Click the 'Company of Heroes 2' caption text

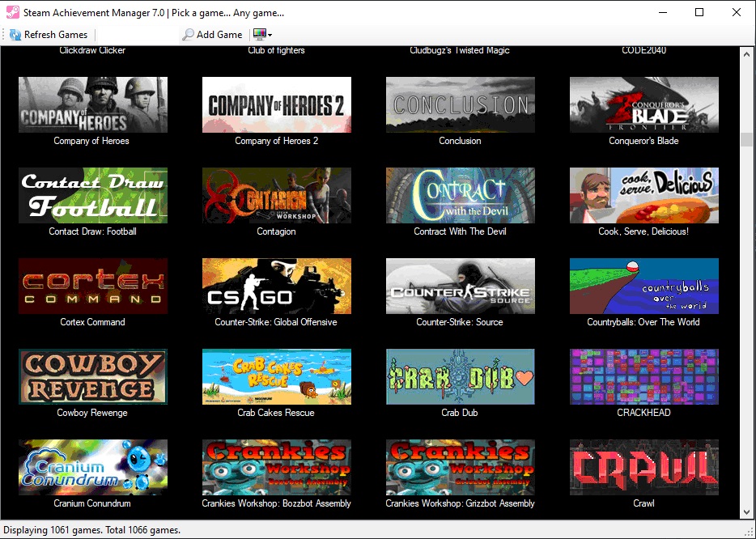277,141
